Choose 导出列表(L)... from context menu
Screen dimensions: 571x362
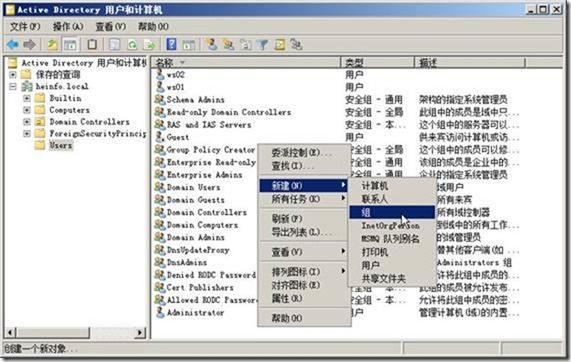pos(304,232)
